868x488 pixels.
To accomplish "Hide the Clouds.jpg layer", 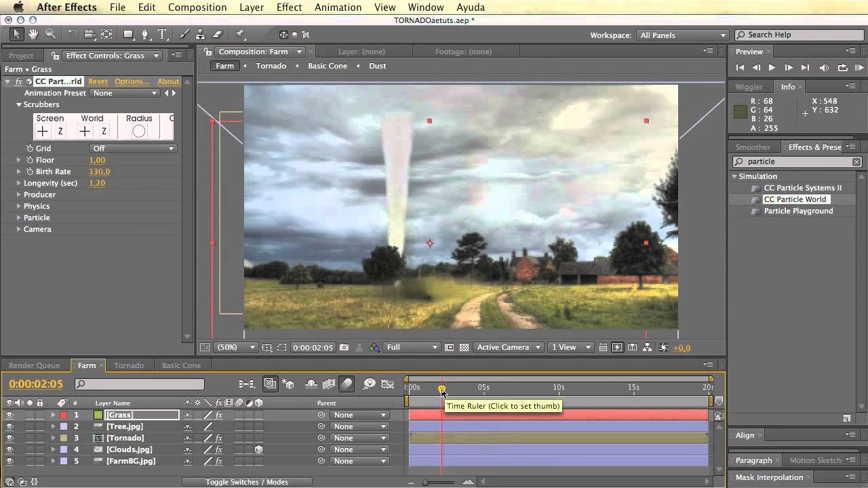I will [x=9, y=449].
